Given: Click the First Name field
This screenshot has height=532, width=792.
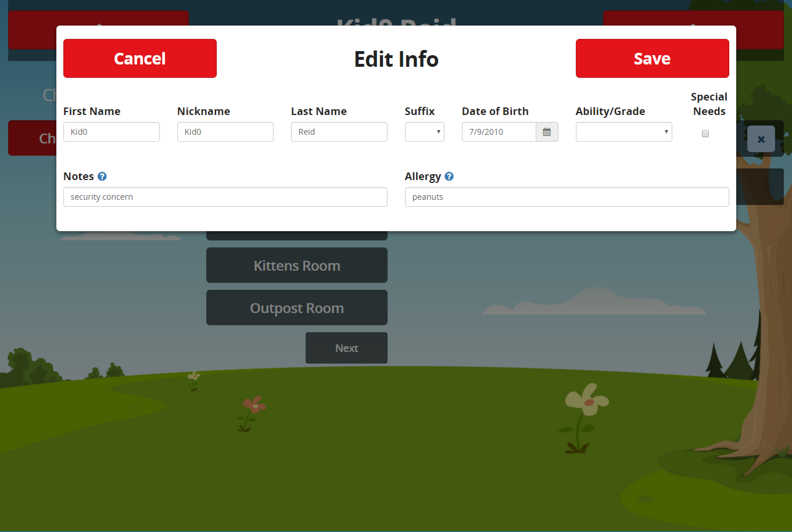Looking at the screenshot, I should [x=111, y=132].
